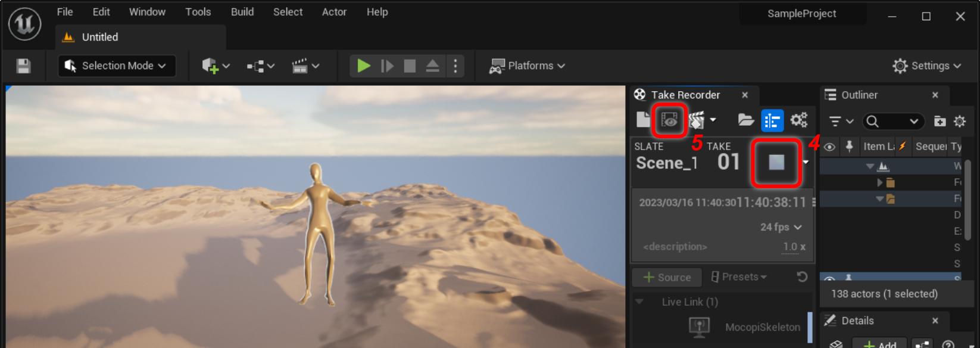980x348 pixels.
Task: Open the Build menu
Action: click(242, 12)
